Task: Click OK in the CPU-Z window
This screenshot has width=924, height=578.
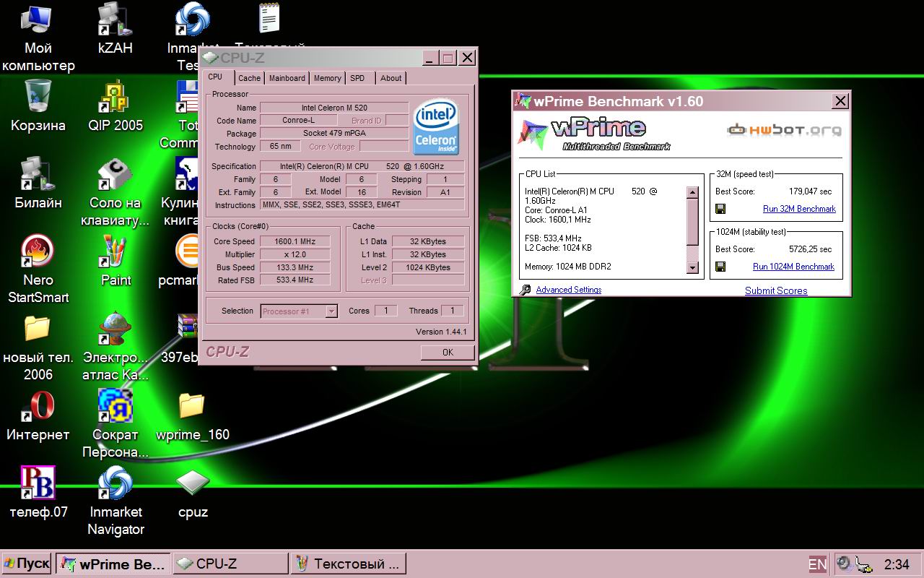Action: pyautogui.click(x=448, y=353)
